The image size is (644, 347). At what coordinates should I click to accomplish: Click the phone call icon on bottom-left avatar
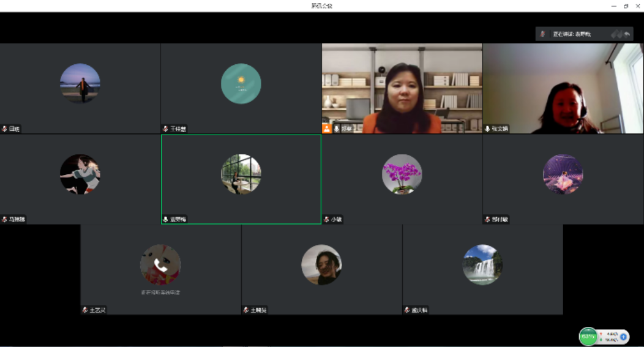[x=160, y=265]
